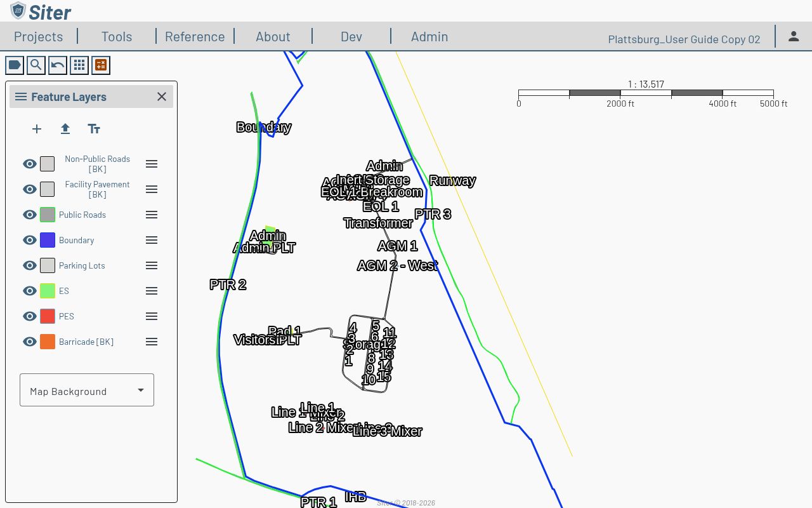This screenshot has width=812, height=508.
Task: Click the Runway map label
Action: pyautogui.click(x=452, y=180)
